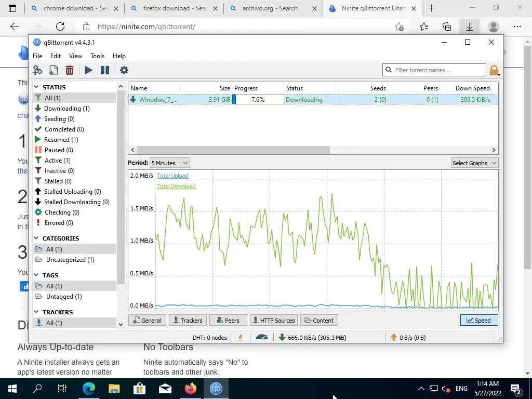Screen dimensions: 532x399
Task: Open the Edge downloads toolbar icon
Action: [470, 26]
